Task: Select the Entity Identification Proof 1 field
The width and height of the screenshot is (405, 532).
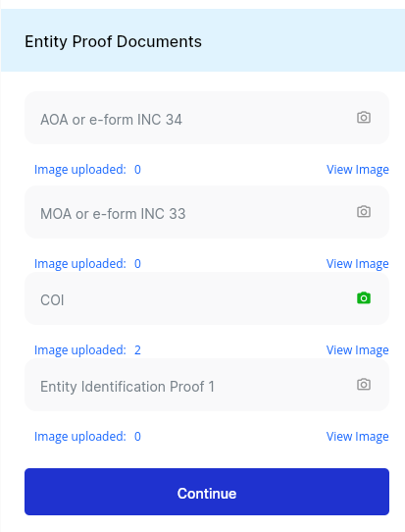Action: (x=207, y=385)
